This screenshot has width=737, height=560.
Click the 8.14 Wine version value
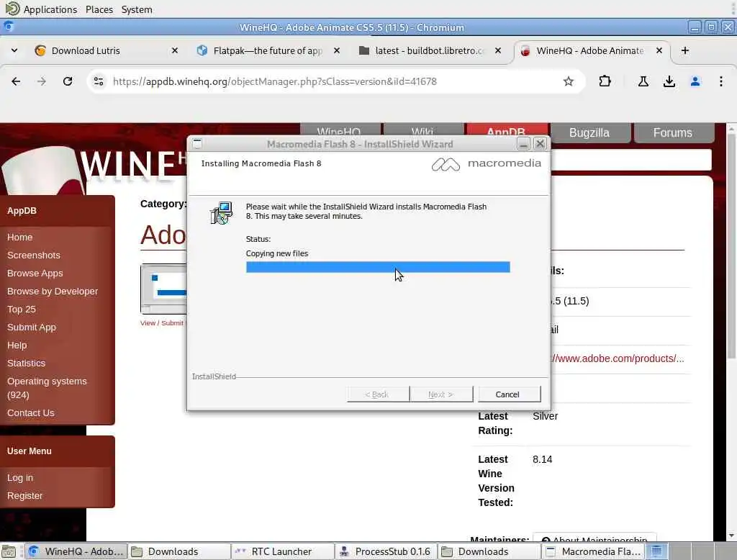[543, 459]
